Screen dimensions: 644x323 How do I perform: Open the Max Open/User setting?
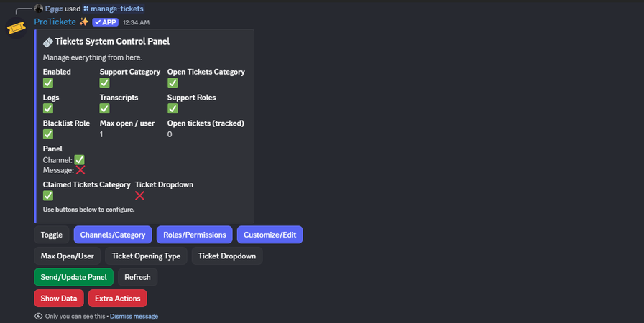point(67,256)
